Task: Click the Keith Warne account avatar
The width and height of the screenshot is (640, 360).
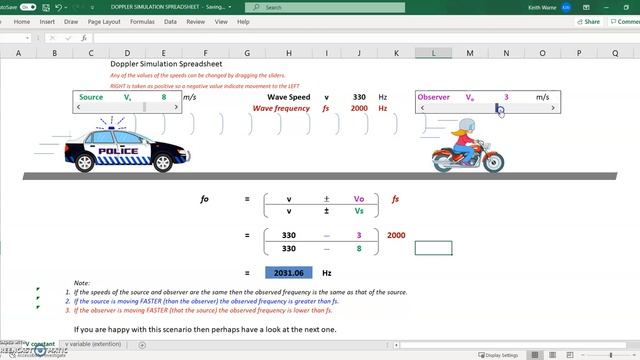Action: point(566,7)
